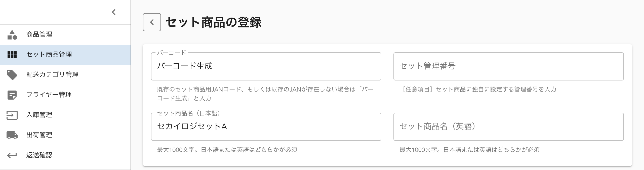Click the 出荷管理 truck icon

12,135
